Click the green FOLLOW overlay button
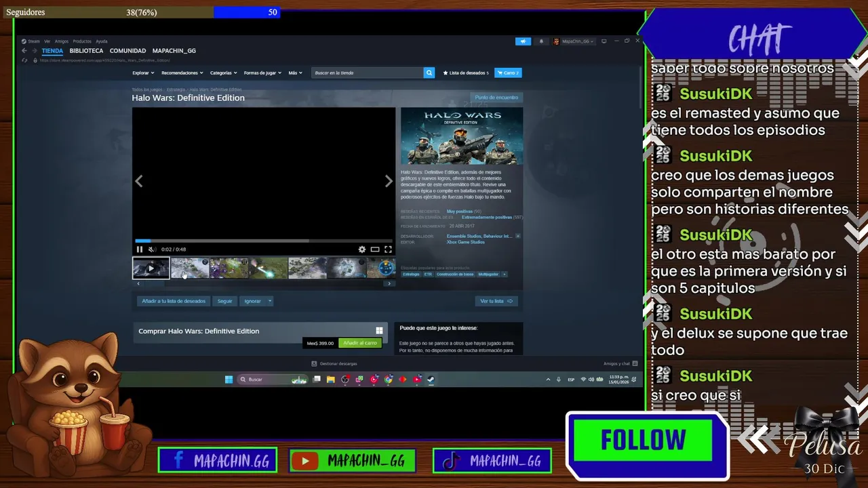The height and width of the screenshot is (488, 868). click(644, 441)
